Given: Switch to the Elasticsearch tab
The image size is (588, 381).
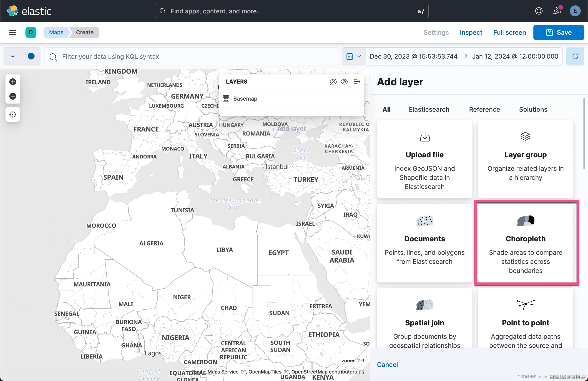Looking at the screenshot, I should pos(429,109).
